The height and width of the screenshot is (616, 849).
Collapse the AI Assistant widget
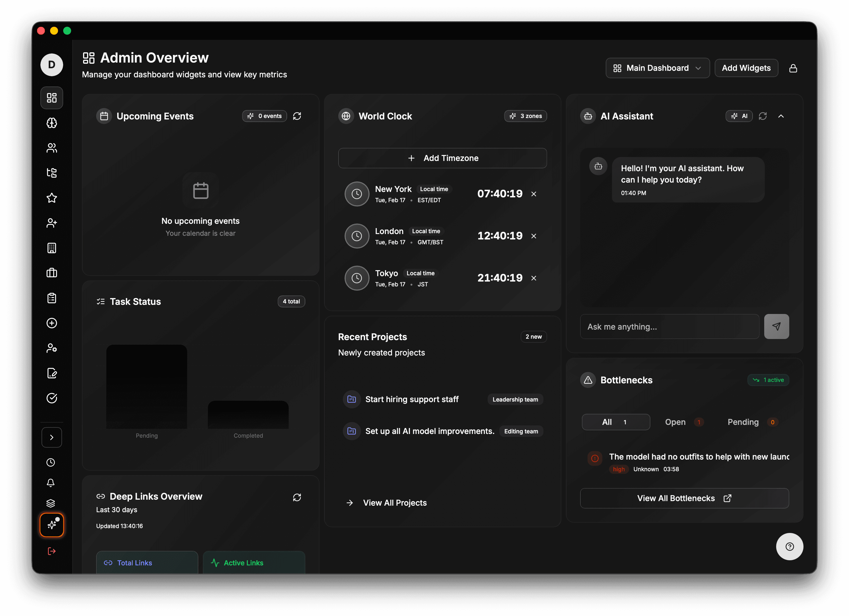(781, 116)
